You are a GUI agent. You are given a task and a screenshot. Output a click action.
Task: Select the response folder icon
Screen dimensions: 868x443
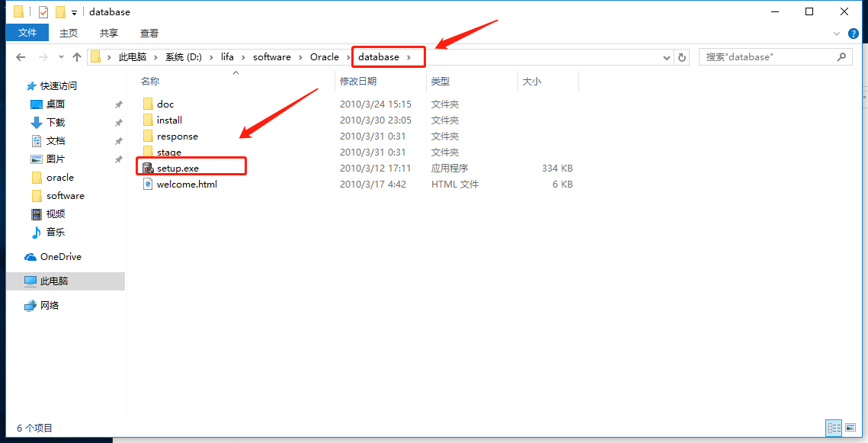(148, 136)
